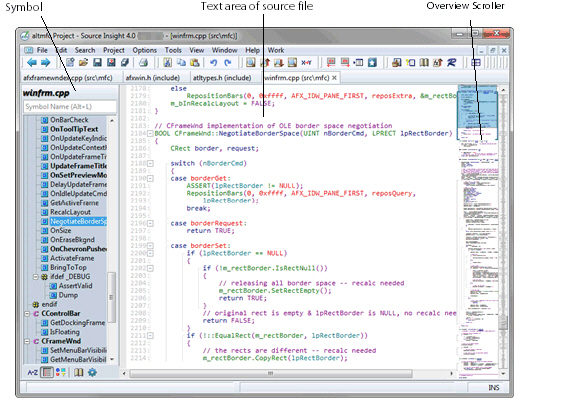Save the current file using the disk icon
Image resolution: width=561 pixels, height=406 pixels.
(97, 63)
